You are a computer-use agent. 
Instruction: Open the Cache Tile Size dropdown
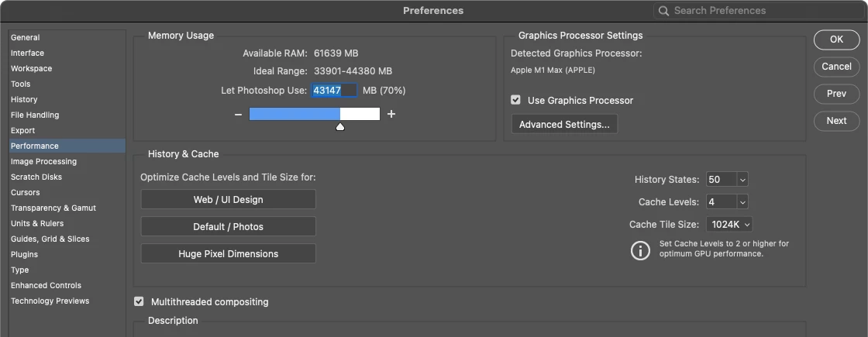[x=728, y=225]
